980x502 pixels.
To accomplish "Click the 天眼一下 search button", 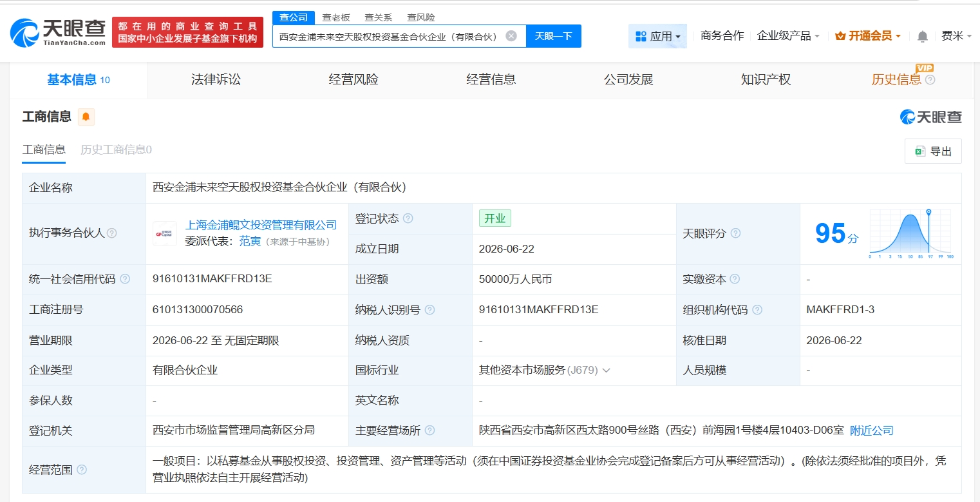I will (x=554, y=36).
